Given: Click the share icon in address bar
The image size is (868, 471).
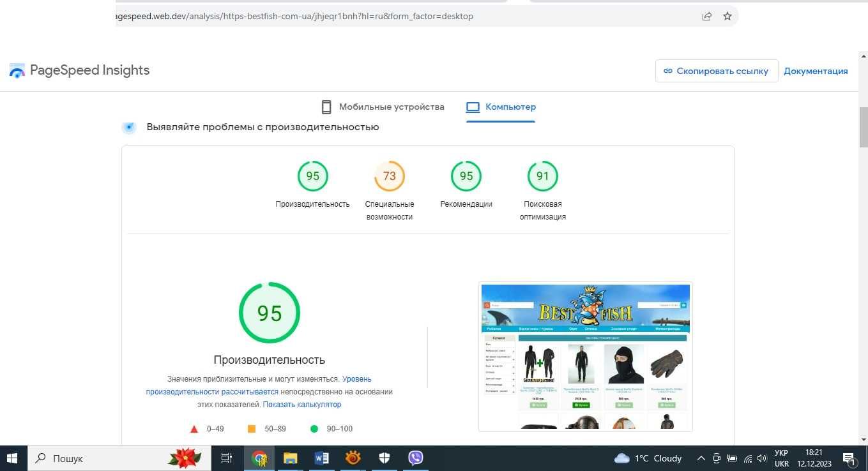Looking at the screenshot, I should pos(707,16).
